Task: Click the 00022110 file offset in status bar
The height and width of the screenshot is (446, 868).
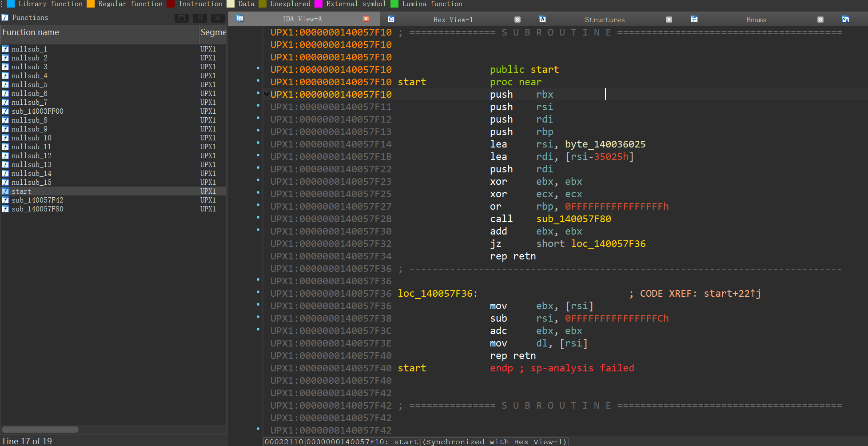Action: click(284, 442)
